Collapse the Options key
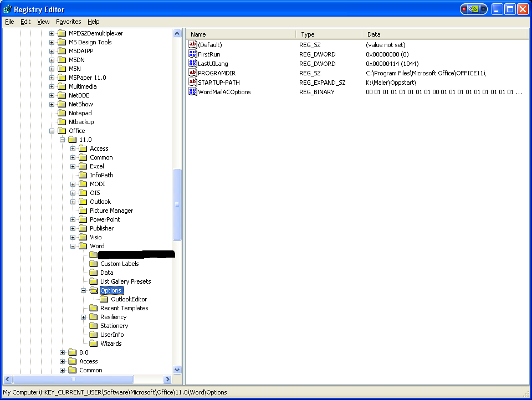532x400 pixels. (83, 290)
